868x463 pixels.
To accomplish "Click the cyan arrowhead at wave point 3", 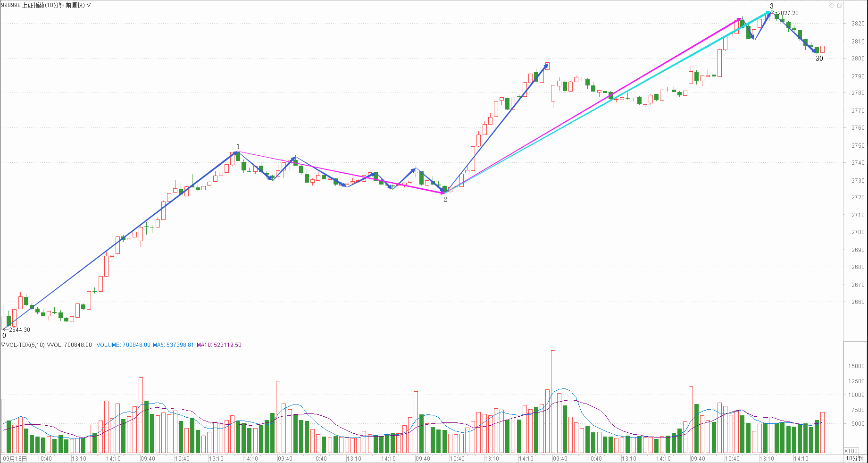I will 768,13.
